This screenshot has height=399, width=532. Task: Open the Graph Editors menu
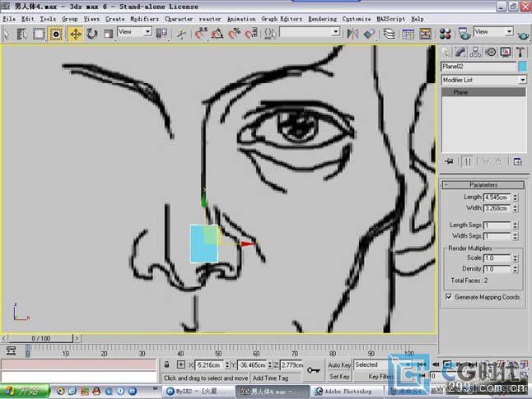pyautogui.click(x=282, y=19)
